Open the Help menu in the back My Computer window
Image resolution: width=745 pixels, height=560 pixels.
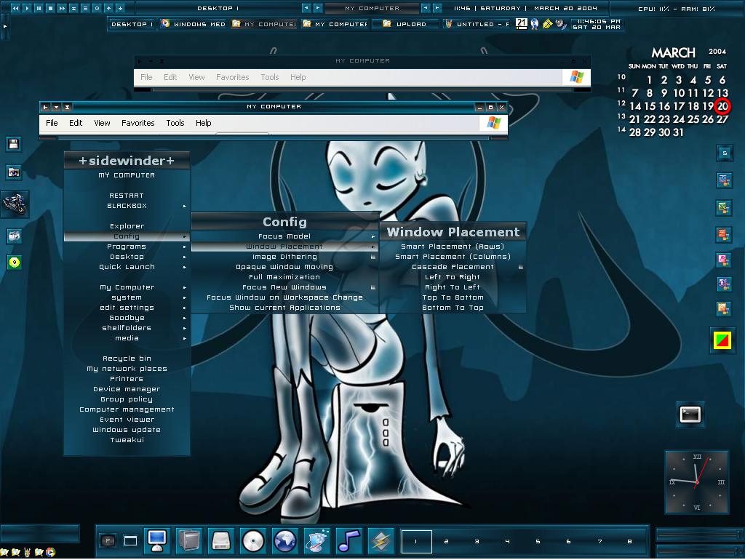point(298,77)
